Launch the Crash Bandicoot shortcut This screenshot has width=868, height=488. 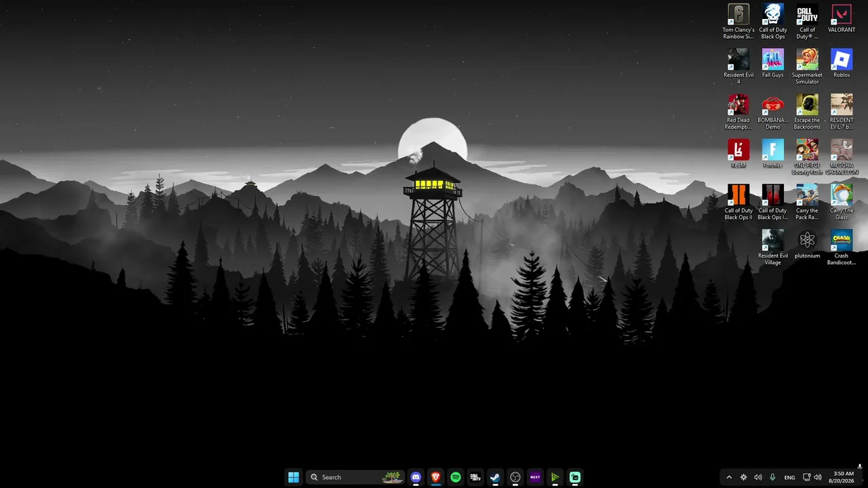[842, 247]
